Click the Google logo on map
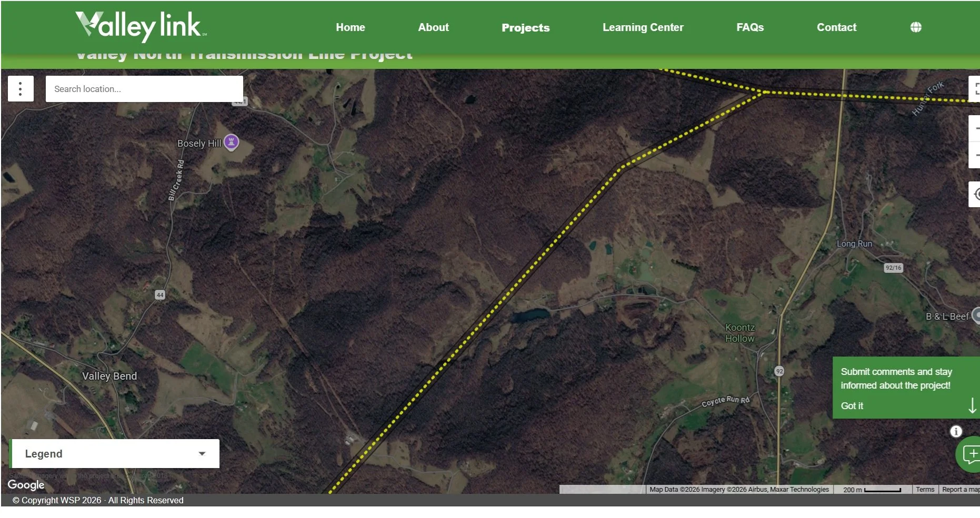The width and height of the screenshot is (980, 518). pyautogui.click(x=26, y=485)
